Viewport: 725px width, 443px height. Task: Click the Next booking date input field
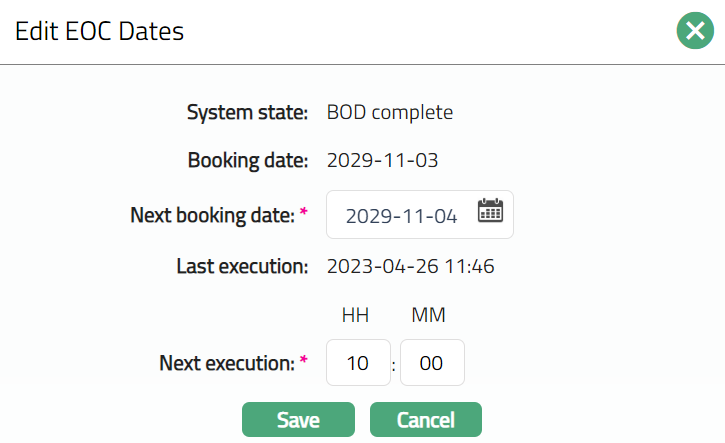click(x=400, y=215)
